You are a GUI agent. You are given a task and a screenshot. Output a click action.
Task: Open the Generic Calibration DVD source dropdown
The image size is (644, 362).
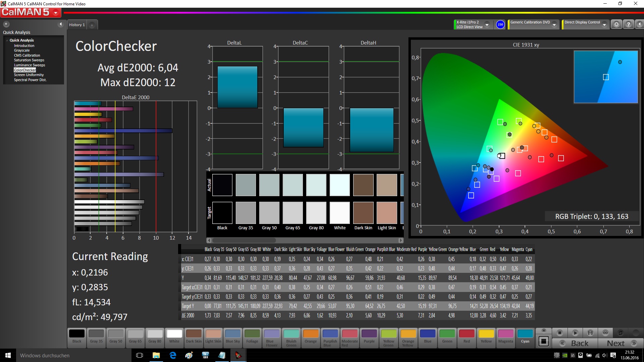click(554, 25)
